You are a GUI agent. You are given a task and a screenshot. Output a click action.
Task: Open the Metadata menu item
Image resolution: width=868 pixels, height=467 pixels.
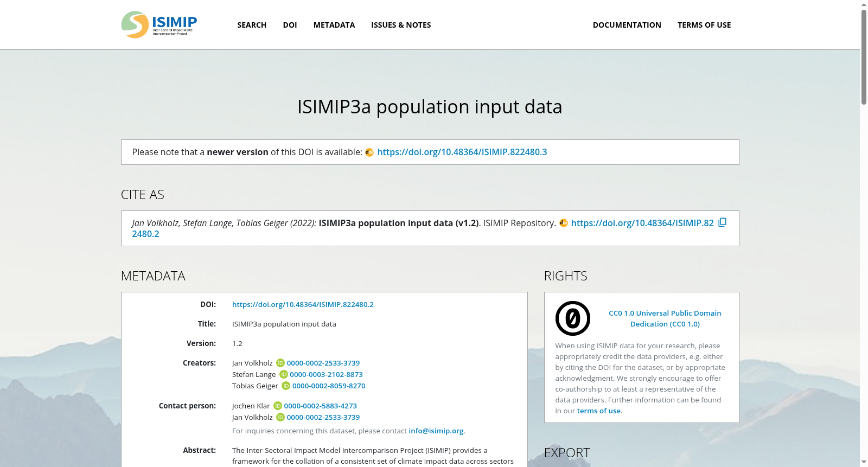334,25
